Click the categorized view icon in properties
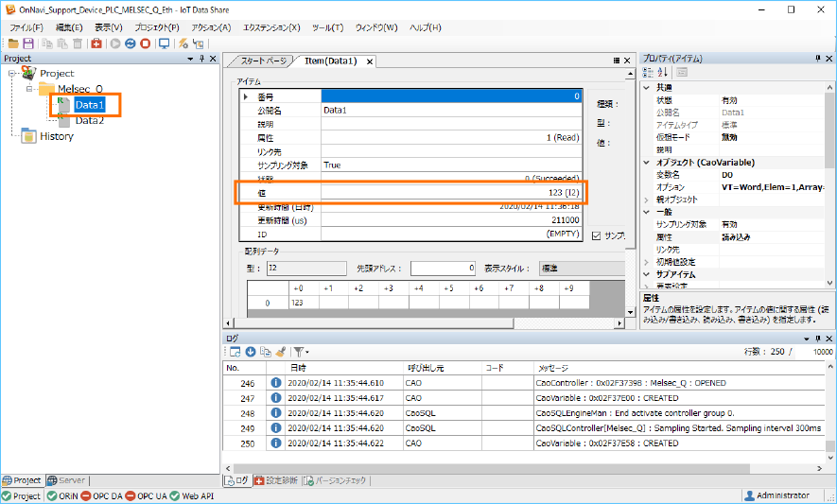This screenshot has width=837, height=504. 648,73
